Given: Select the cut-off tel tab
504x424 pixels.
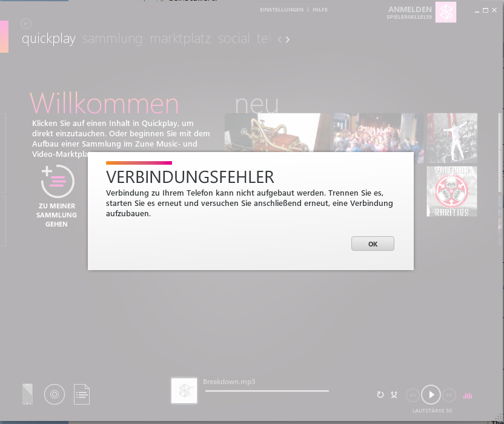Looking at the screenshot, I should [264, 39].
